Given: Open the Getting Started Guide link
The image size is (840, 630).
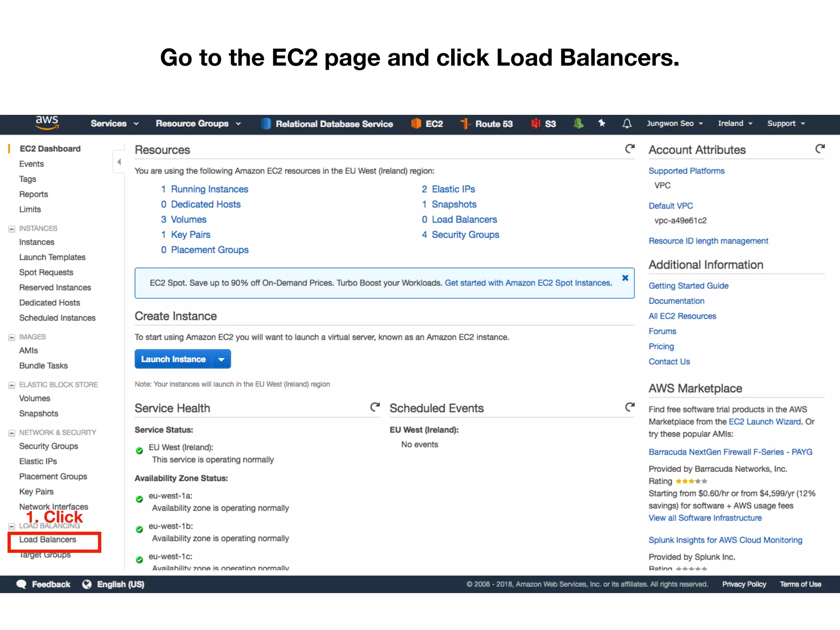Looking at the screenshot, I should (689, 285).
